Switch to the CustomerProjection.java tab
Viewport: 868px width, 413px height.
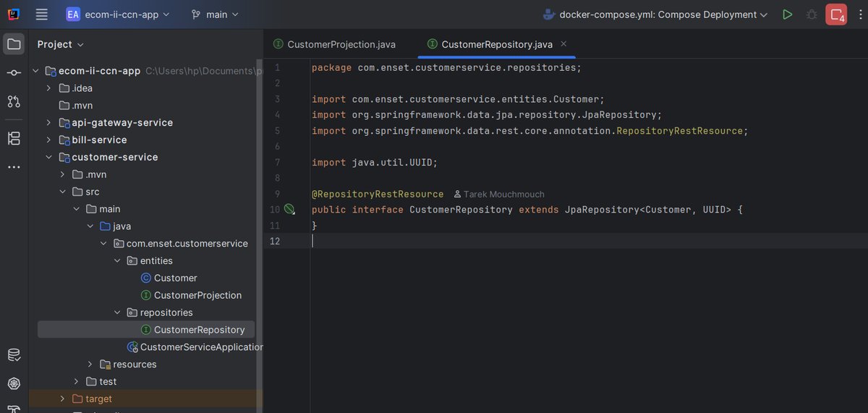coord(334,44)
